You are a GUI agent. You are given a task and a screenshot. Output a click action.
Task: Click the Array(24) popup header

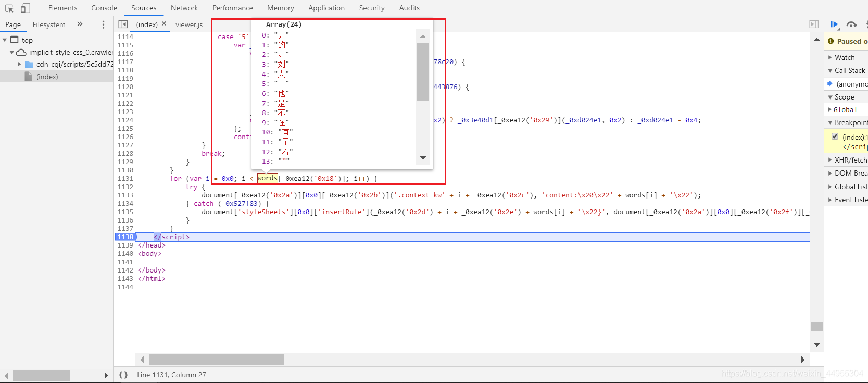click(x=284, y=24)
